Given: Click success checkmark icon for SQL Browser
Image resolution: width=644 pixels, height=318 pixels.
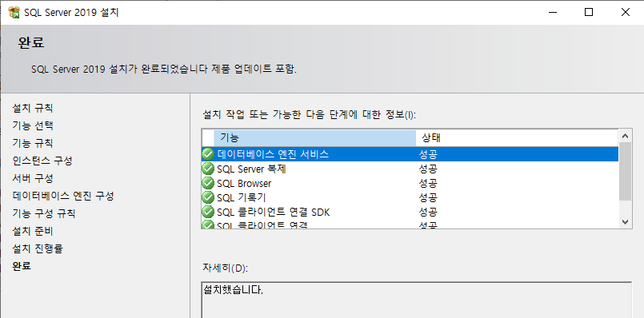Looking at the screenshot, I should click(208, 183).
